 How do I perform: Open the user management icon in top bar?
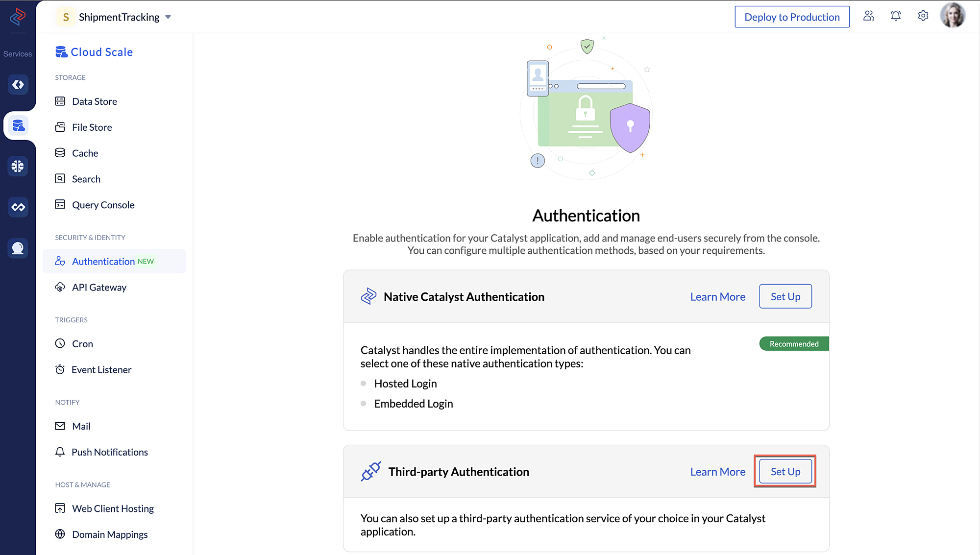(x=869, y=16)
